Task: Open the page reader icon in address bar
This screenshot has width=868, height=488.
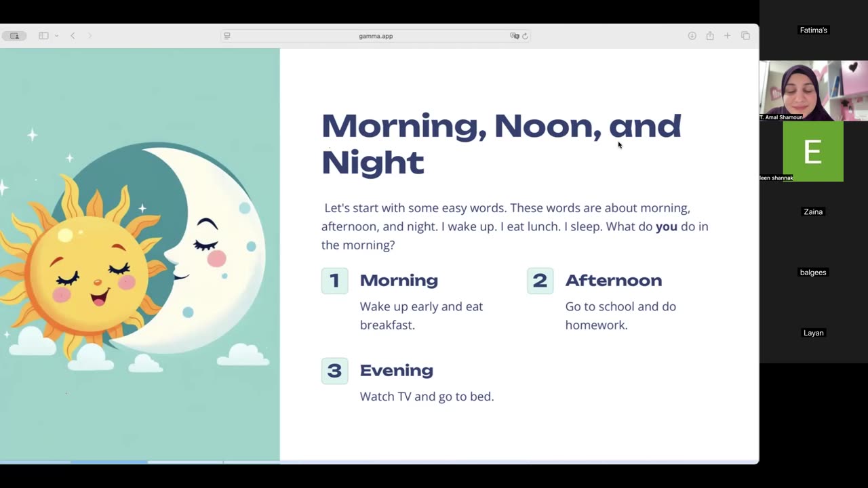Action: [227, 36]
